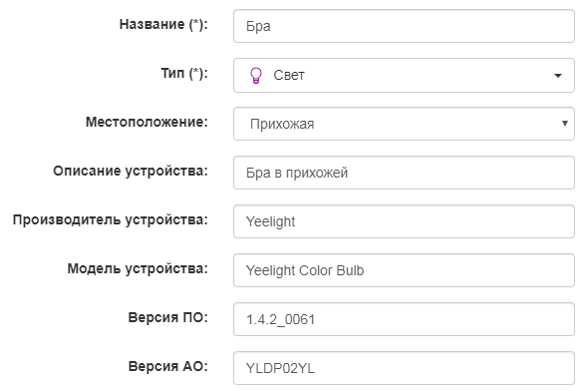Select the Прихожая location combo box
Viewport: 588px width, 391px height.
[x=404, y=124]
